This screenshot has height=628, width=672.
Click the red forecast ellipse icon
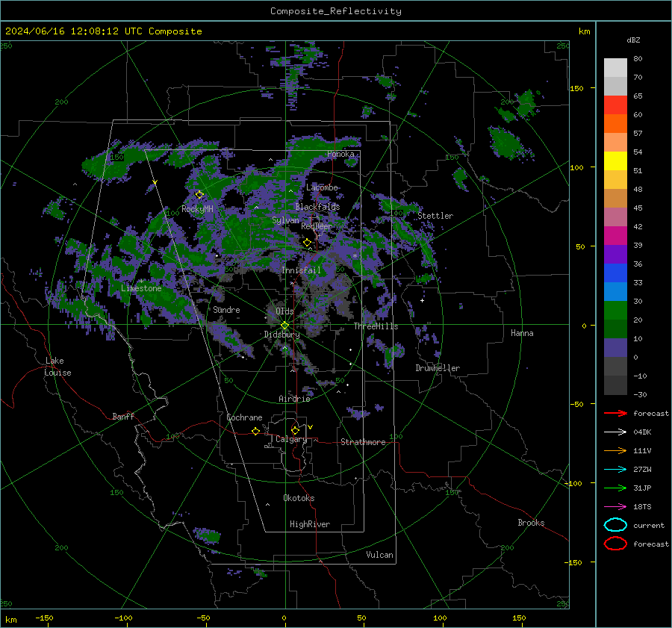pyautogui.click(x=615, y=544)
